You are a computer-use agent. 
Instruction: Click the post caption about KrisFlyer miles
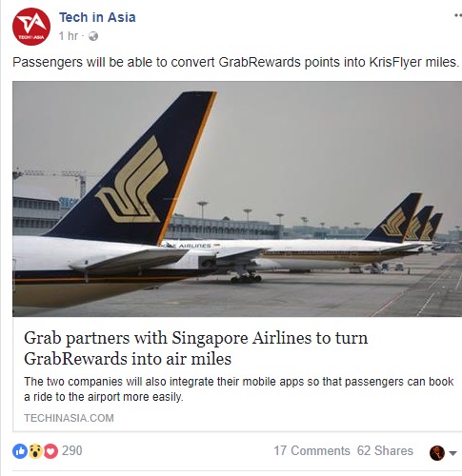pos(236,62)
